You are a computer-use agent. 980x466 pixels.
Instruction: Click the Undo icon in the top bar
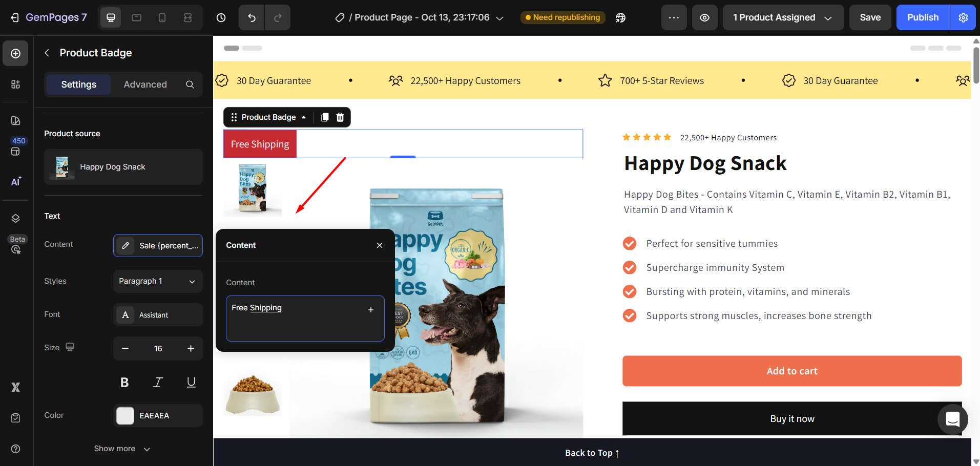[252, 17]
